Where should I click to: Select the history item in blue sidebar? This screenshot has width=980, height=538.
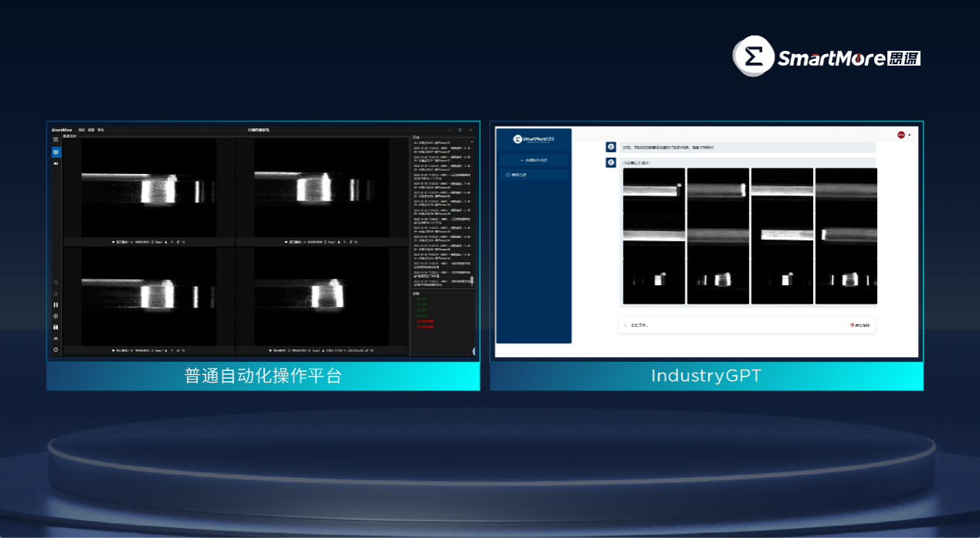[533, 175]
